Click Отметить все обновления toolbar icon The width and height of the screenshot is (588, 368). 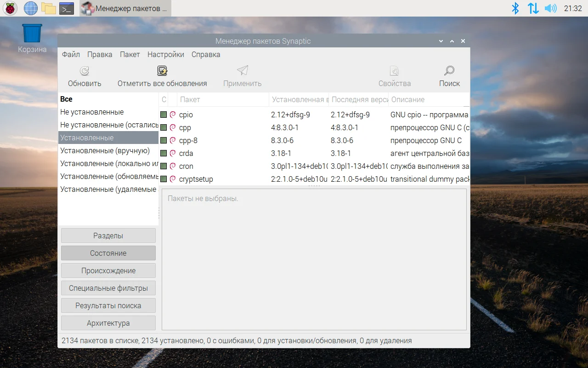(x=162, y=71)
